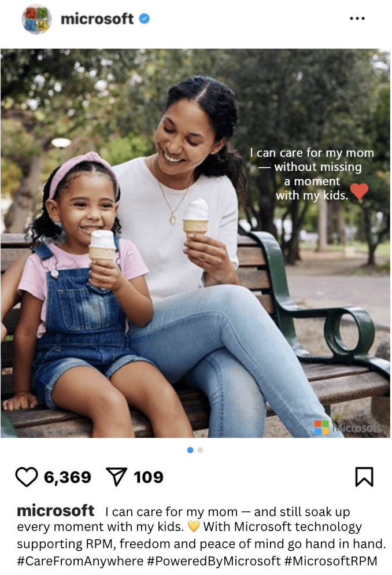Click the microsoft name in the caption
This screenshot has height=575, width=392.
tap(56, 510)
